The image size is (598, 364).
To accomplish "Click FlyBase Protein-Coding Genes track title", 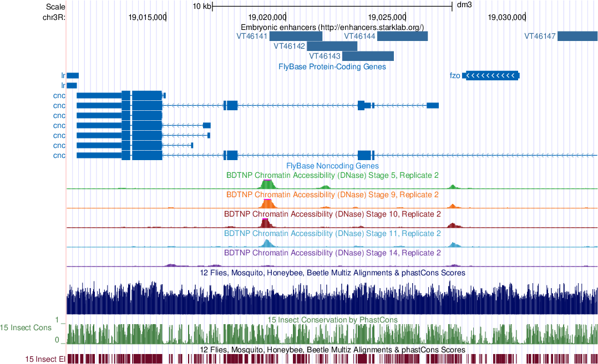I will pos(332,66).
